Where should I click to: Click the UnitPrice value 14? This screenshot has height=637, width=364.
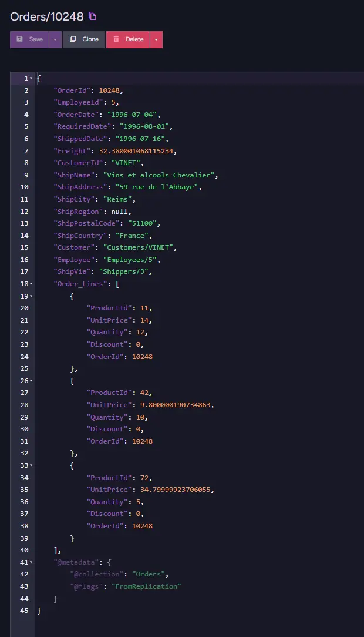click(x=144, y=320)
